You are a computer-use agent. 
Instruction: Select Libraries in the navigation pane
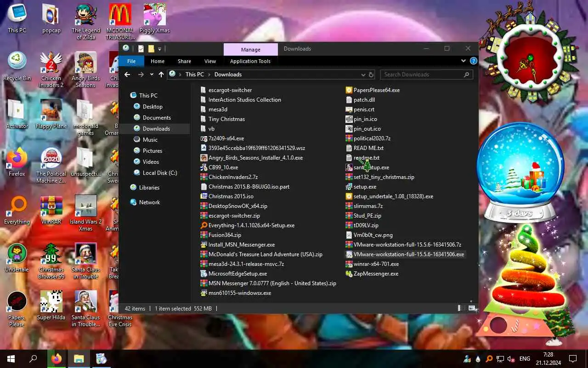click(149, 187)
